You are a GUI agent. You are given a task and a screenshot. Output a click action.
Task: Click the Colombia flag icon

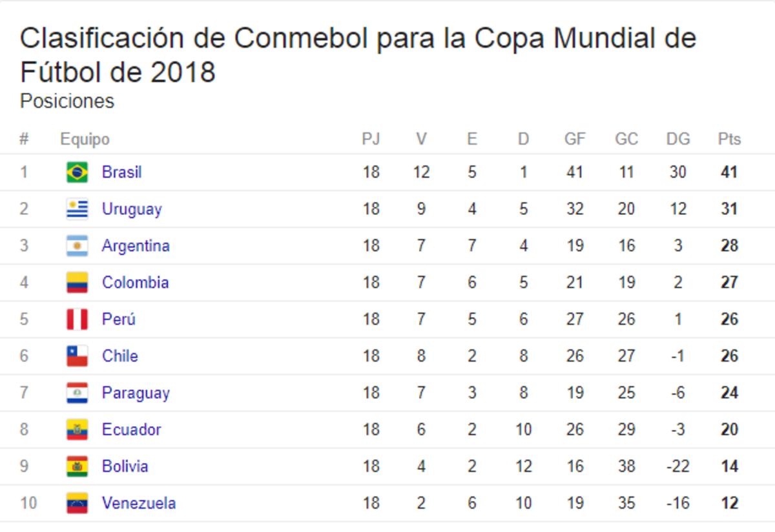pos(77,283)
